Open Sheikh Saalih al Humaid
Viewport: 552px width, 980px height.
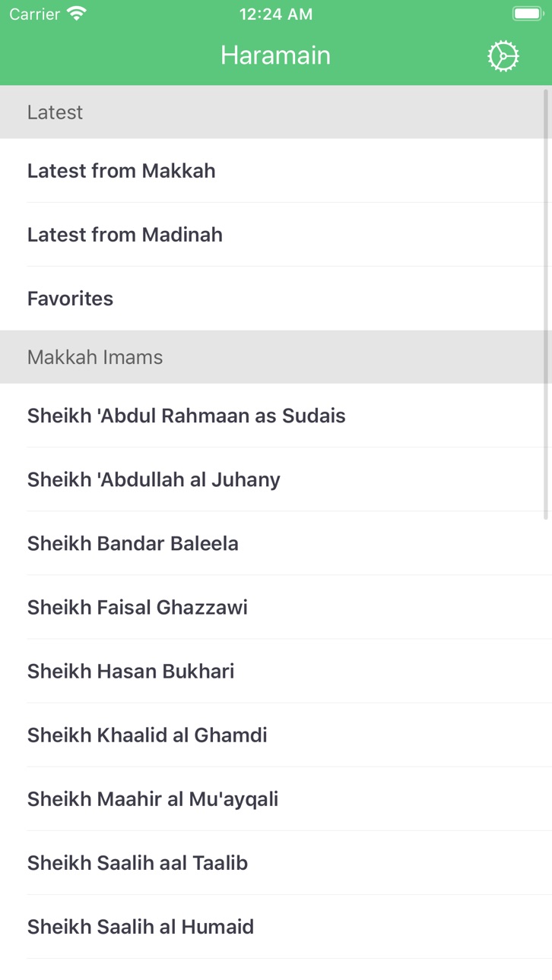(276, 926)
